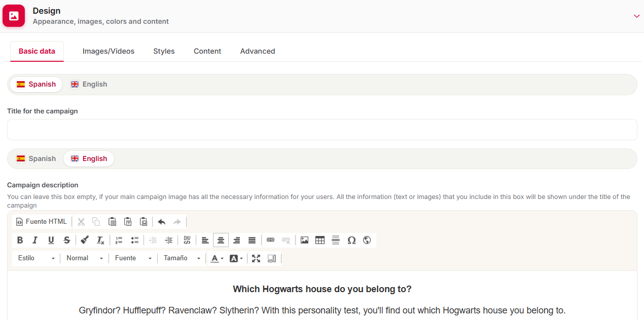Select English for the campaign description

tap(89, 158)
